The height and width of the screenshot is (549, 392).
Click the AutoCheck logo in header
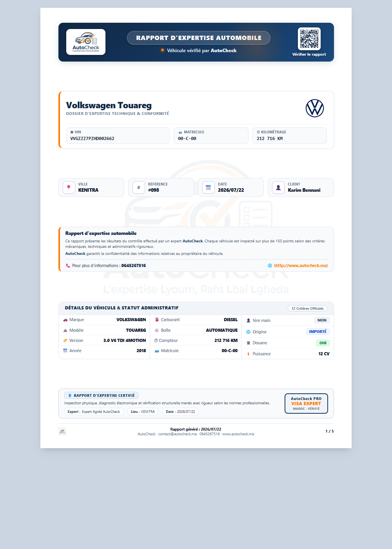(x=86, y=42)
